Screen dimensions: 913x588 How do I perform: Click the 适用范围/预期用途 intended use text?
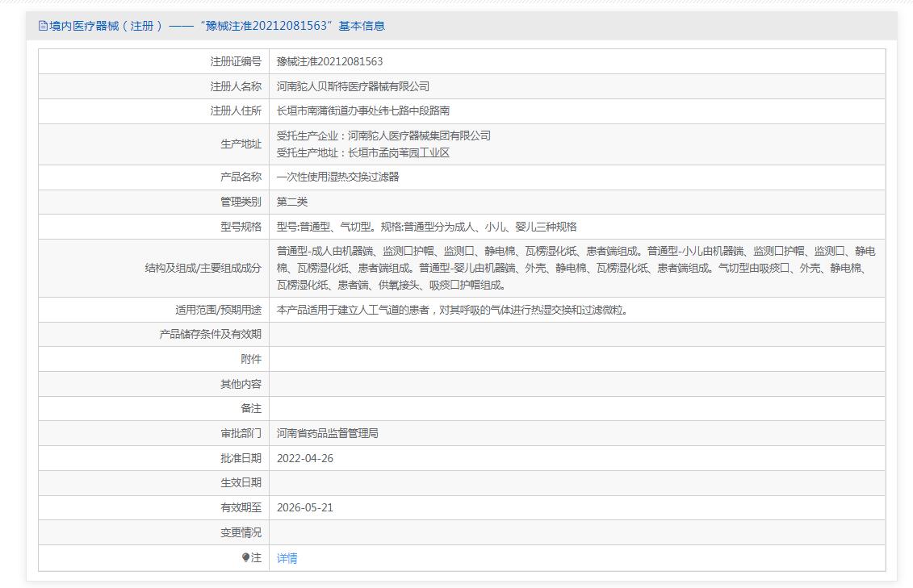pyautogui.click(x=452, y=309)
